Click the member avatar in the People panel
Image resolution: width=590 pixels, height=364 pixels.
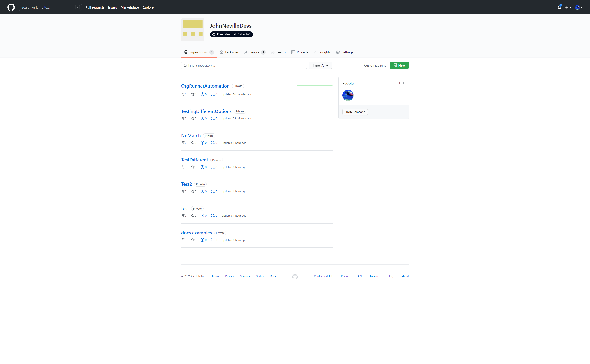[x=348, y=95]
